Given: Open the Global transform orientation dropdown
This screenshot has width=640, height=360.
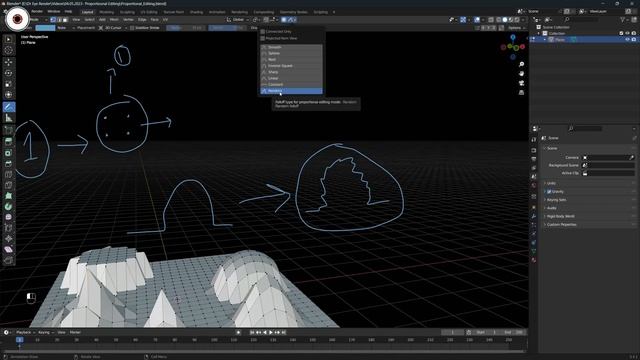Looking at the screenshot, I should coord(238,20).
